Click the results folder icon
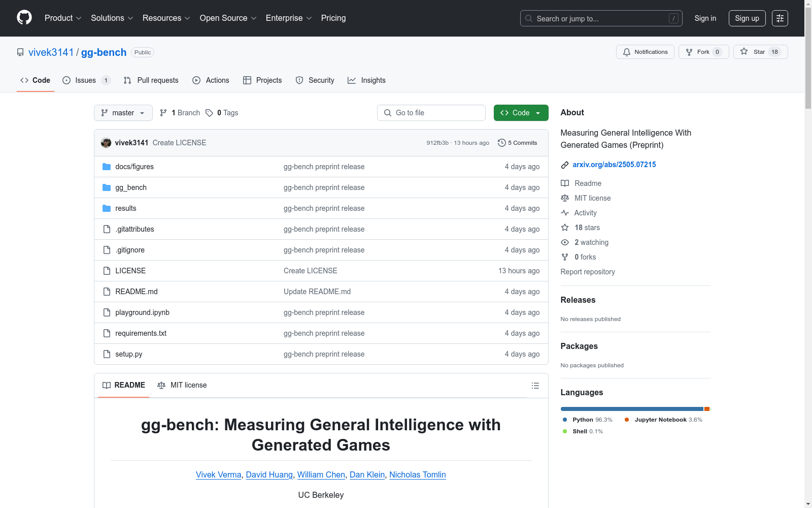The height and width of the screenshot is (508, 812). [x=107, y=208]
